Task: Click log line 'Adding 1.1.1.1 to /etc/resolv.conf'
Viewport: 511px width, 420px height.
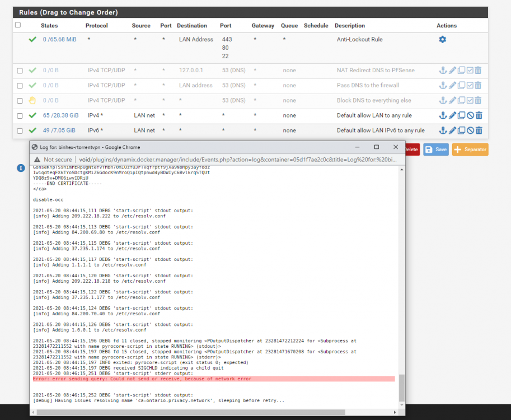Action: click(90, 265)
